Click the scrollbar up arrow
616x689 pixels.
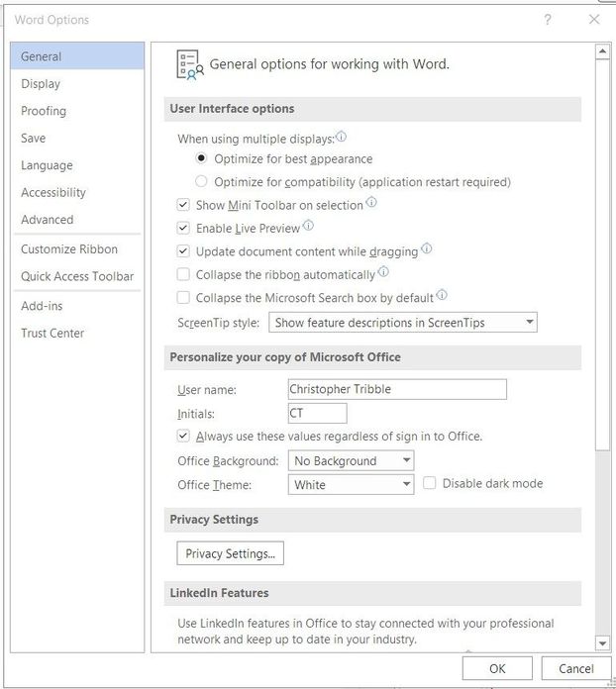[x=602, y=51]
